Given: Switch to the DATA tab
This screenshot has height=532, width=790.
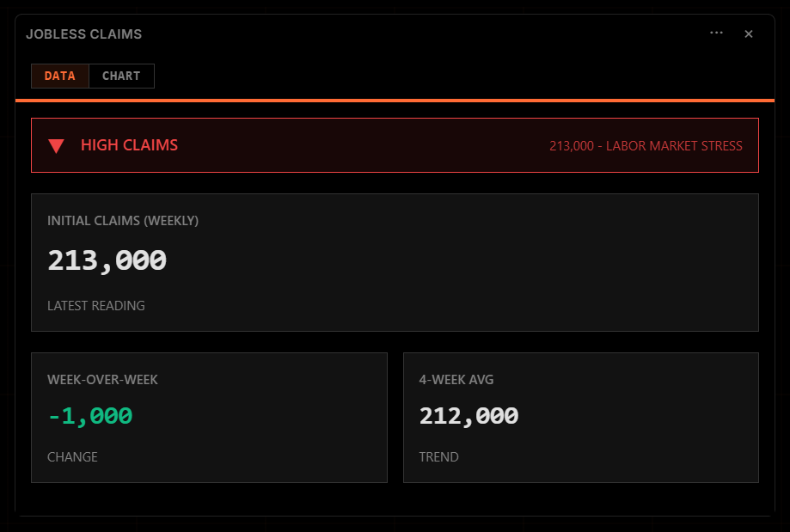Looking at the screenshot, I should [x=60, y=76].
